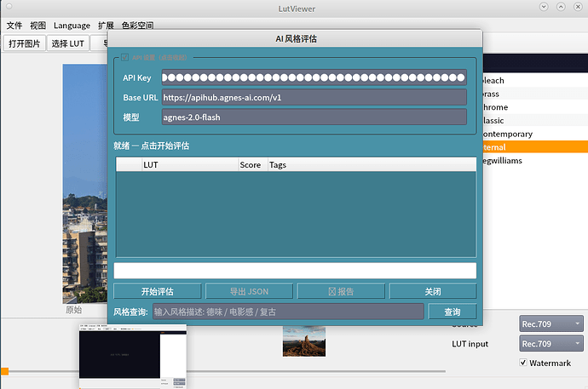Click the 打开图片 toolbar button
The image size is (588, 389).
[x=25, y=43]
